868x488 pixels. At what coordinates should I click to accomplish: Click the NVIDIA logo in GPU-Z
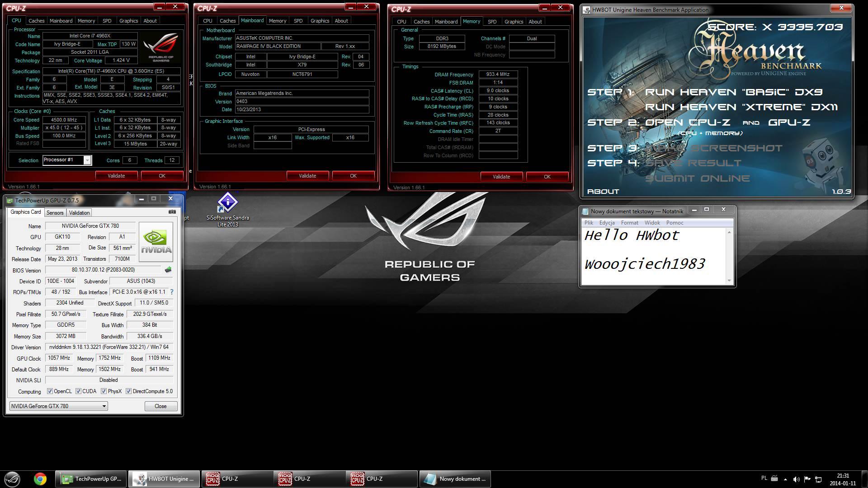(x=156, y=242)
